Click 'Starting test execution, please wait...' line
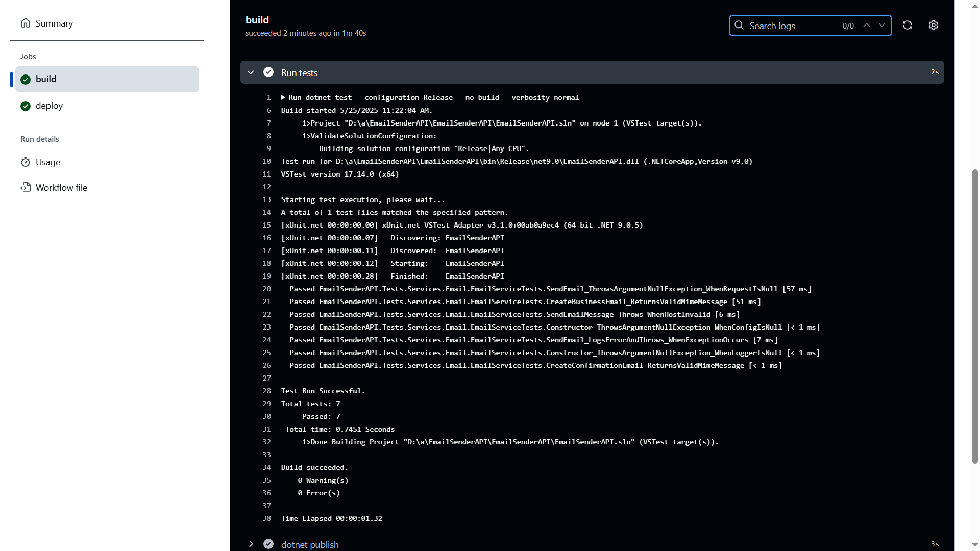 coord(363,199)
